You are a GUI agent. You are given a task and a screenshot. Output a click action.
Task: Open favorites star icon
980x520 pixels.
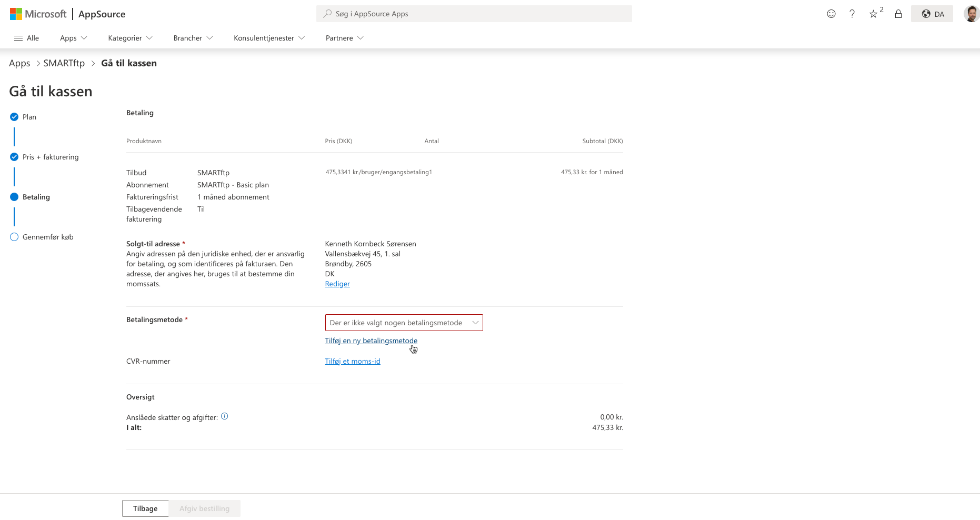tap(874, 14)
